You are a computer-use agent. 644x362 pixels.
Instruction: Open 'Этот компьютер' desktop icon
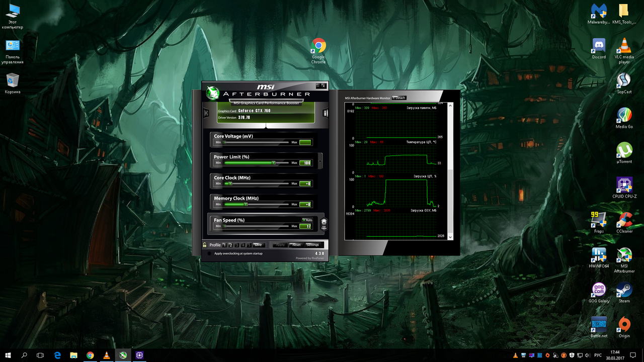click(13, 16)
